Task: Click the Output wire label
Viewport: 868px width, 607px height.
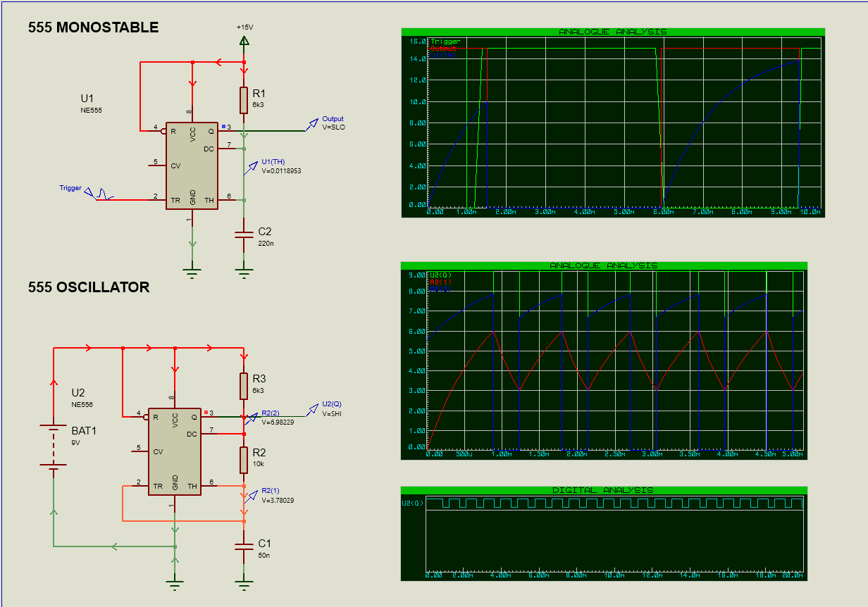Action: 332,118
